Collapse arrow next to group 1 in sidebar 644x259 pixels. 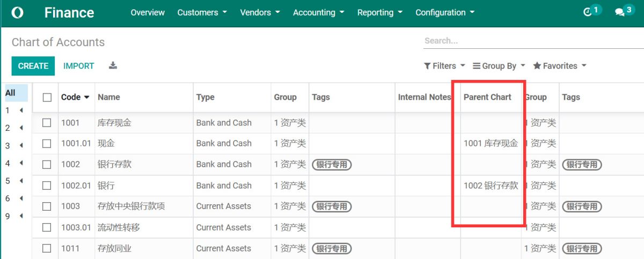(x=21, y=110)
